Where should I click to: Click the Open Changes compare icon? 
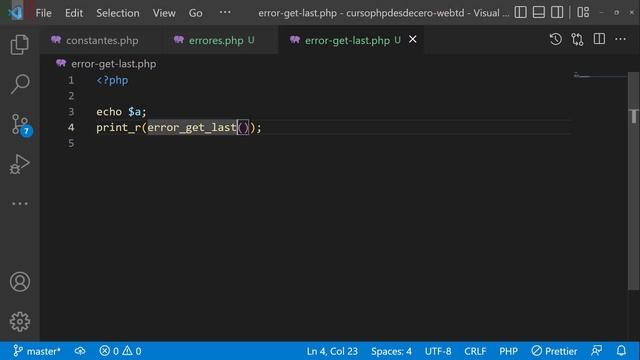click(x=577, y=40)
